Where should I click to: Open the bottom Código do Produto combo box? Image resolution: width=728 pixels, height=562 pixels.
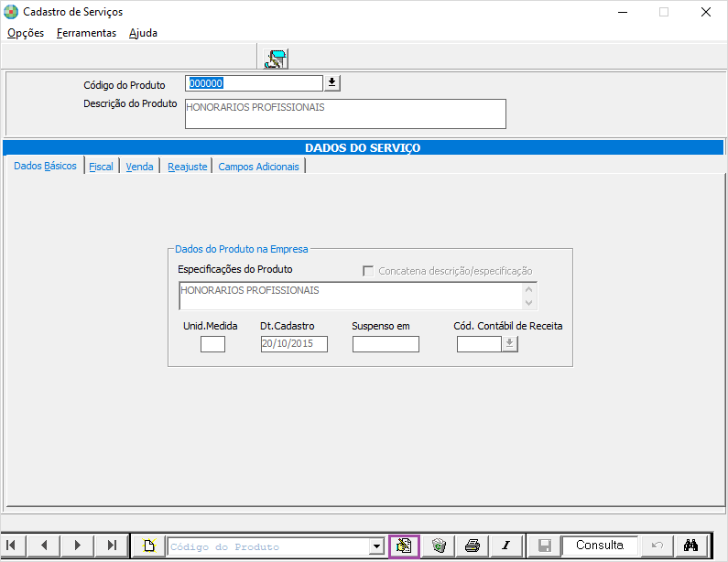point(375,546)
